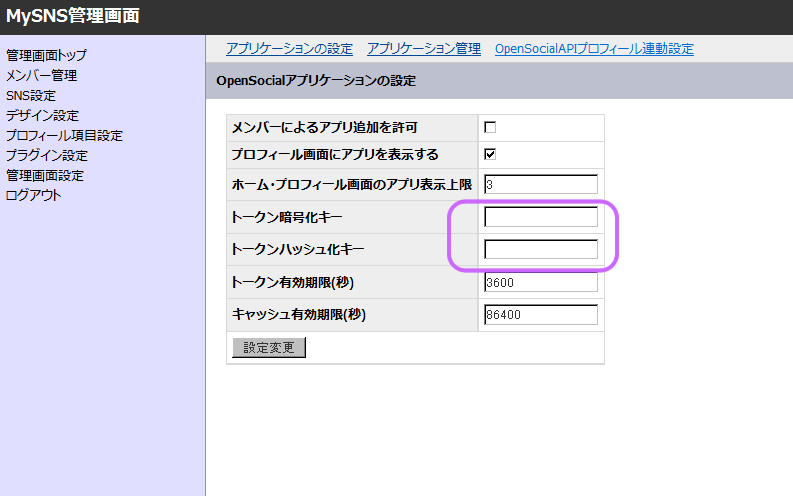This screenshot has height=496, width=793.
Task: Navigate to プラグイン設定
Action: [x=46, y=155]
